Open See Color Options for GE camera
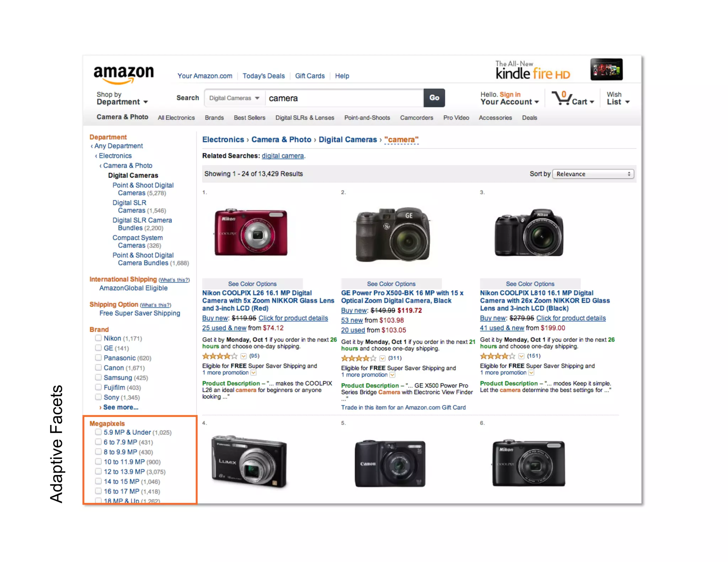The width and height of the screenshot is (728, 562). (391, 283)
